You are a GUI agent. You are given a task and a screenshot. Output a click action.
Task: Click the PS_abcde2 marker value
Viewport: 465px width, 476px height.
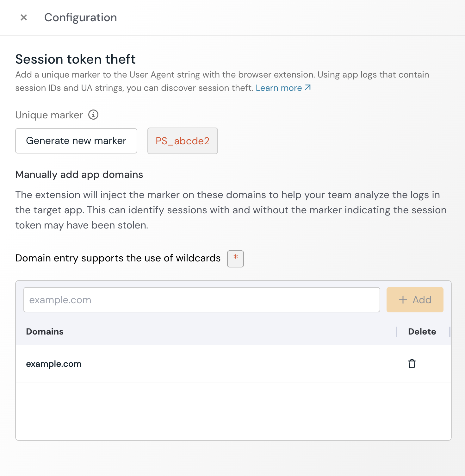point(183,141)
